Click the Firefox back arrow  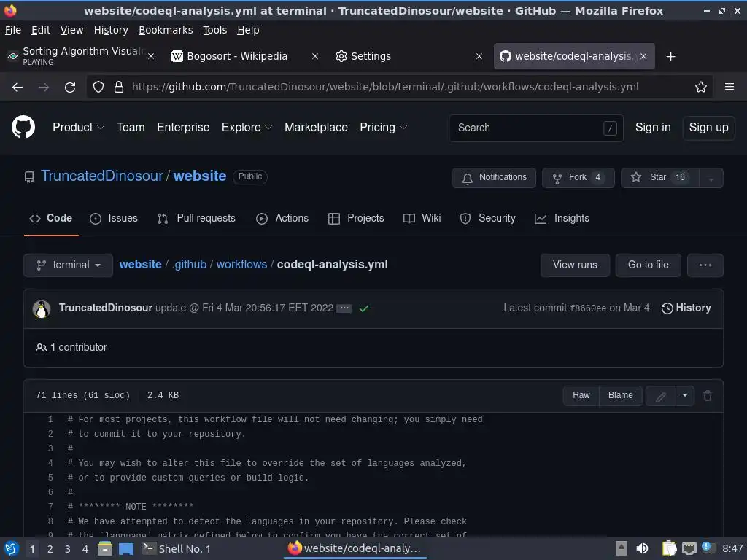pyautogui.click(x=18, y=87)
